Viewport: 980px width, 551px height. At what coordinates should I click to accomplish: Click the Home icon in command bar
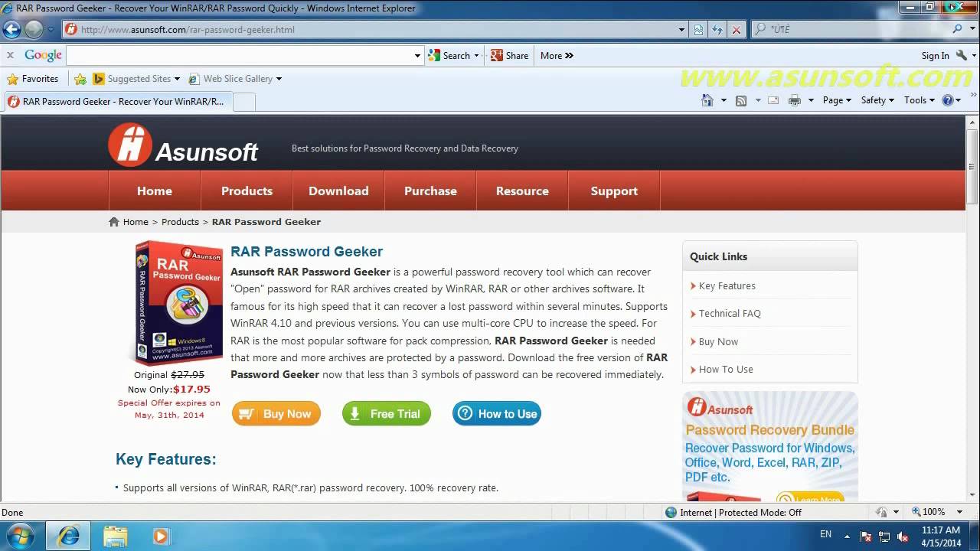pyautogui.click(x=707, y=100)
